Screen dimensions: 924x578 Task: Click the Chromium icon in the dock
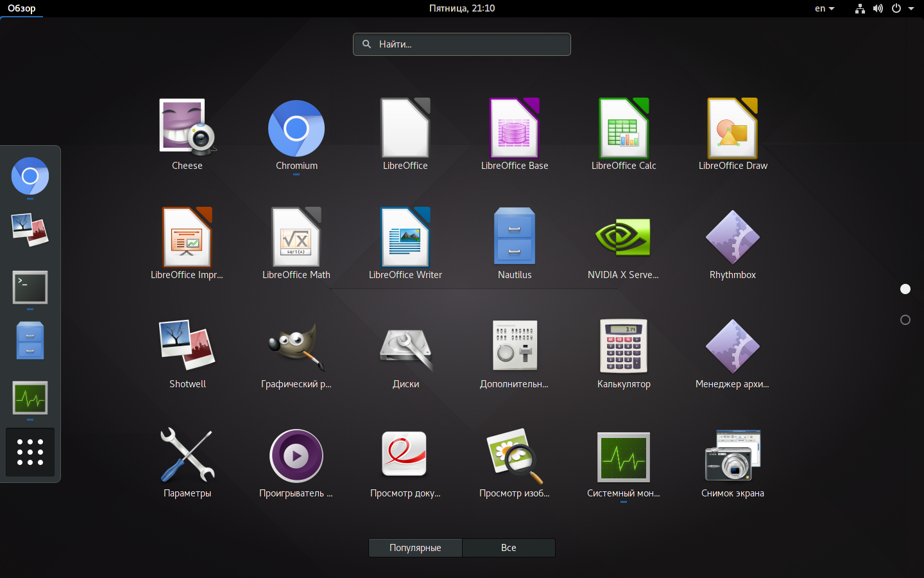[30, 176]
